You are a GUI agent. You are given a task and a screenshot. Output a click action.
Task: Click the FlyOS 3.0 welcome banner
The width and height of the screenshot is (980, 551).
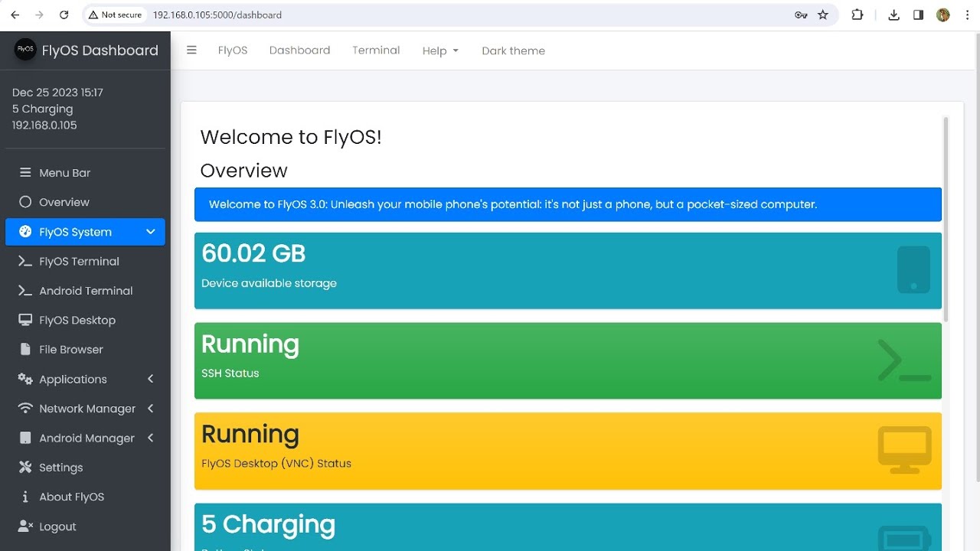[568, 204]
